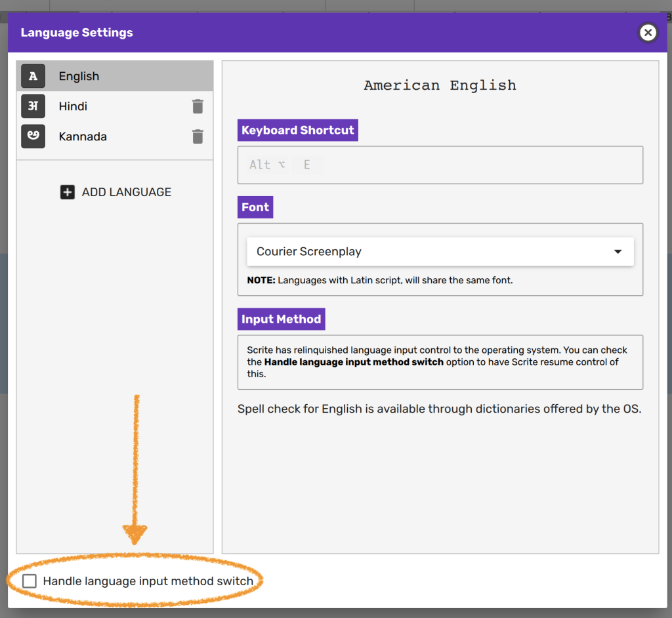
Task: Click the English 'A' language icon
Action: click(x=33, y=76)
